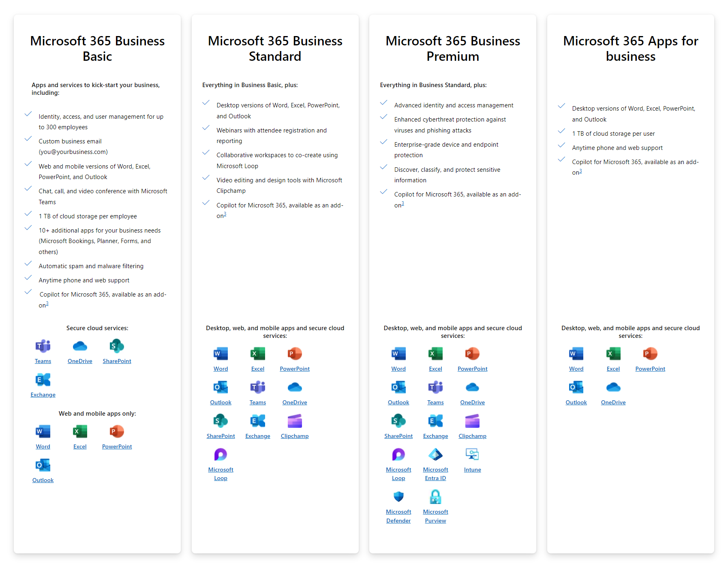Select the Microsoft Loop icon under Business Standard

[221, 455]
